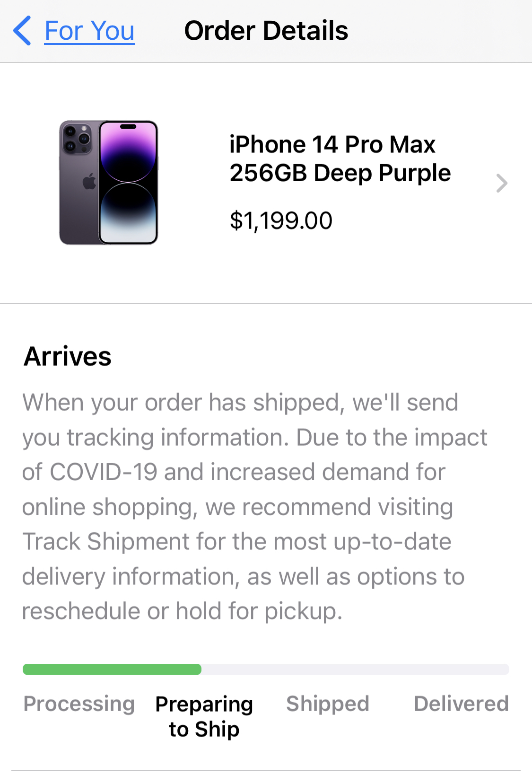Open the iPhone 14 Pro Max product image
532x784 pixels.
(x=109, y=183)
